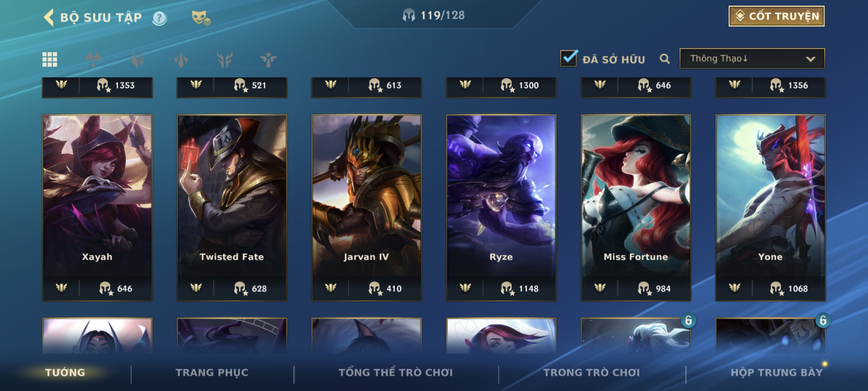The height and width of the screenshot is (391, 868).
Task: Tap the helmet mastery icon on Ryze card
Action: click(x=507, y=288)
